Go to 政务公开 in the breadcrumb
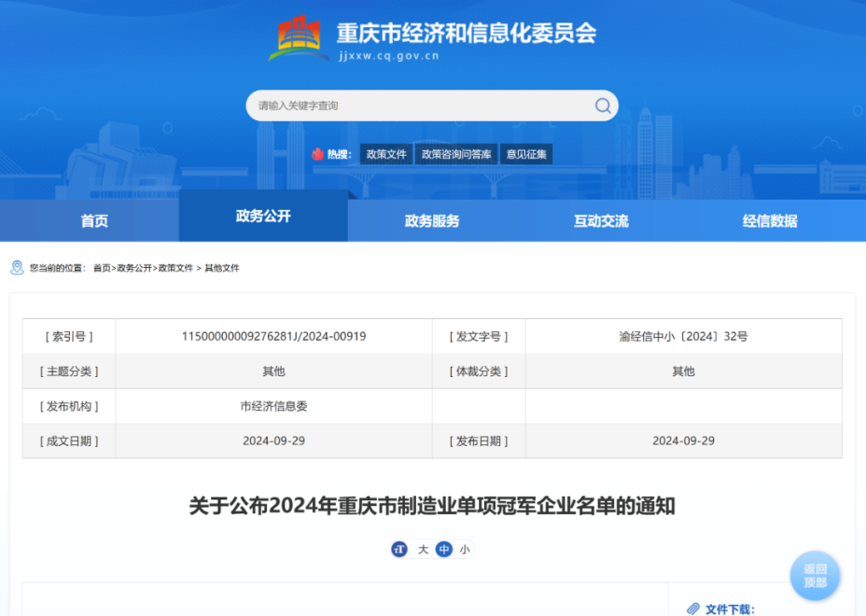Image resolution: width=866 pixels, height=616 pixels. pos(134,268)
